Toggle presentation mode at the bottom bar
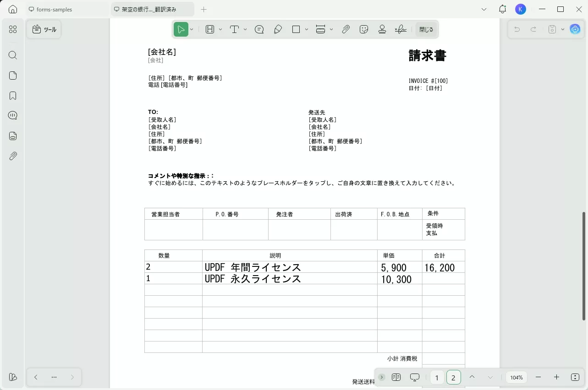Image resolution: width=588 pixels, height=390 pixels. [x=414, y=377]
